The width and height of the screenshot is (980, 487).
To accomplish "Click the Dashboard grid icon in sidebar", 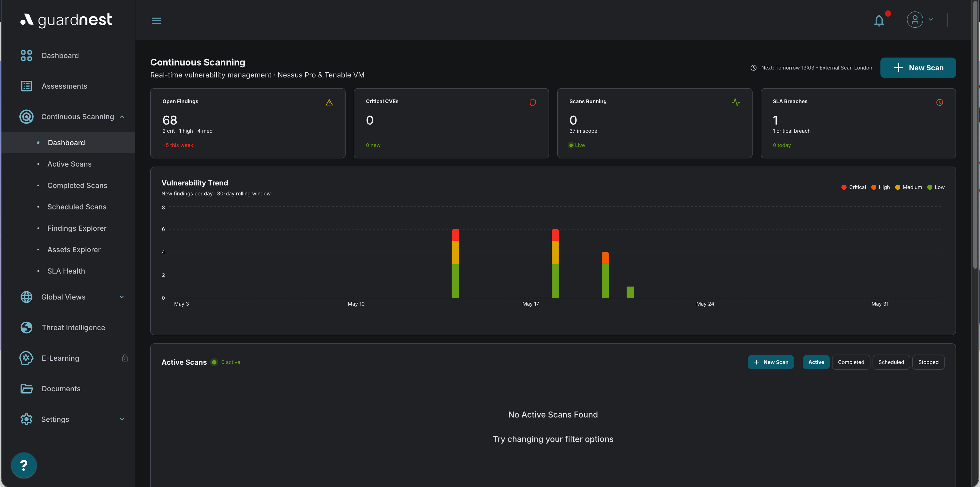I will point(26,56).
